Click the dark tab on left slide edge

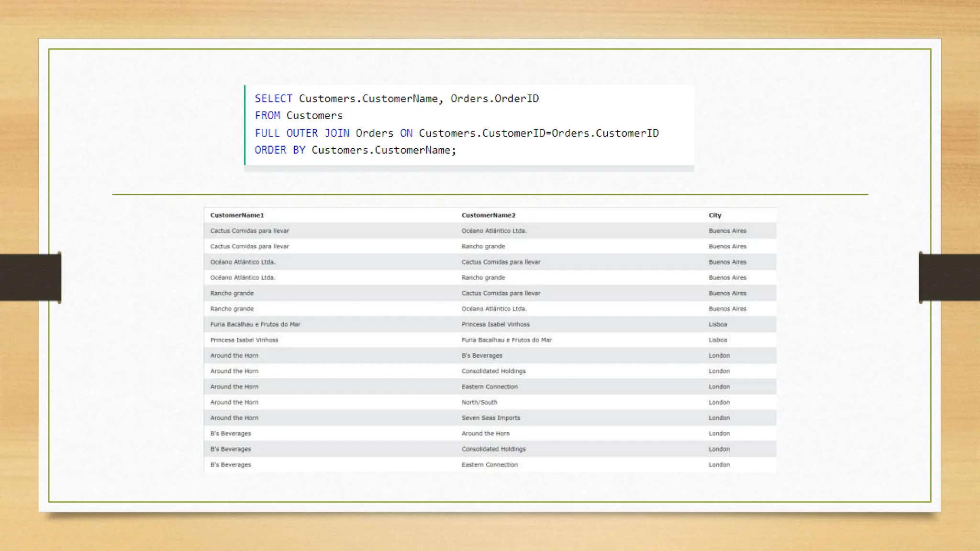(30, 277)
